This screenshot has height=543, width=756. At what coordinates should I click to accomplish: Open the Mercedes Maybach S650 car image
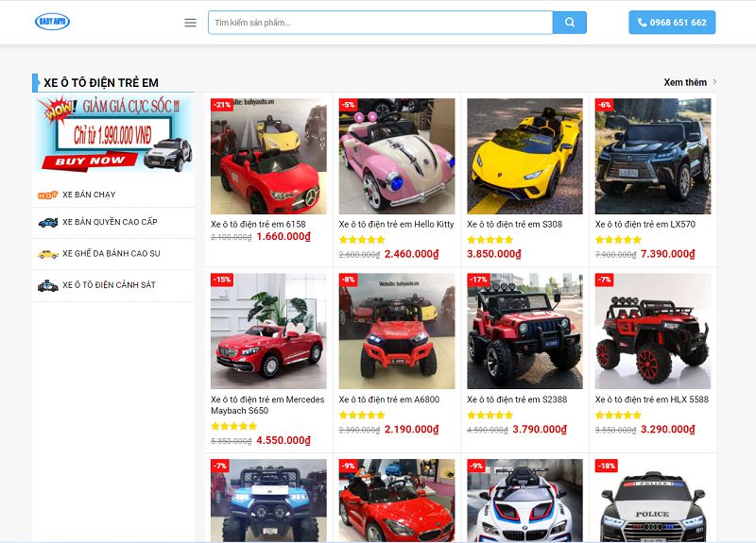click(268, 331)
